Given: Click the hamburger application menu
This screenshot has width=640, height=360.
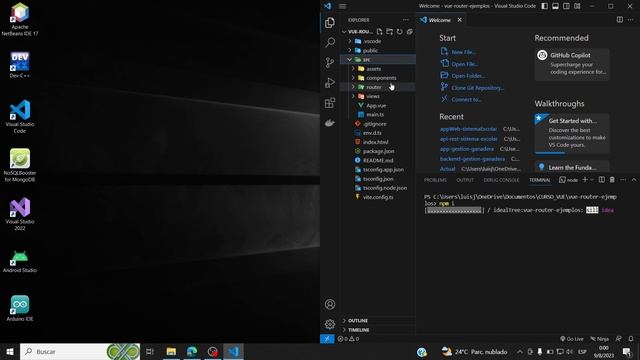Looking at the screenshot, I should (x=342, y=6).
